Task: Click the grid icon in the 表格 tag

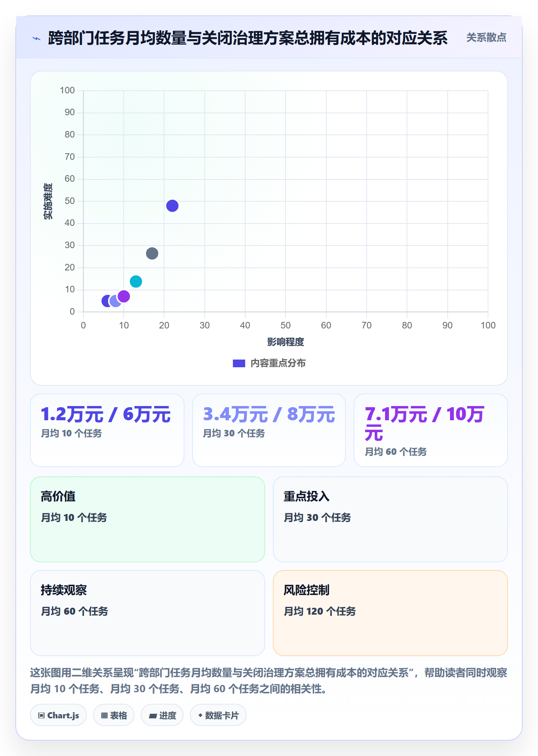Action: [104, 715]
